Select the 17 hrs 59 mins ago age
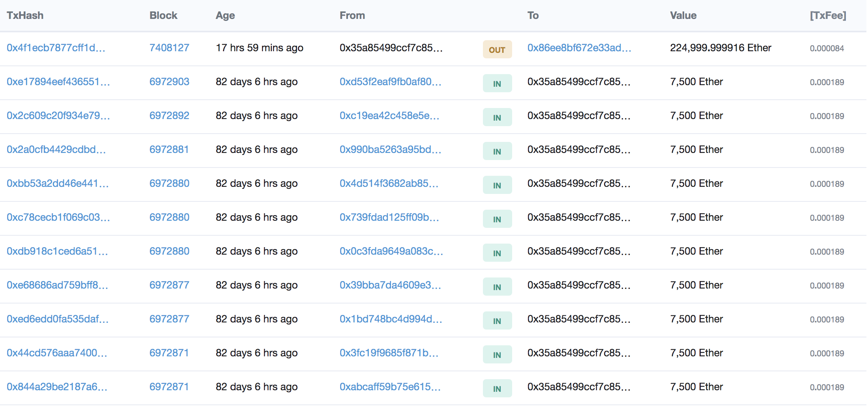The width and height of the screenshot is (868, 406). 260,48
